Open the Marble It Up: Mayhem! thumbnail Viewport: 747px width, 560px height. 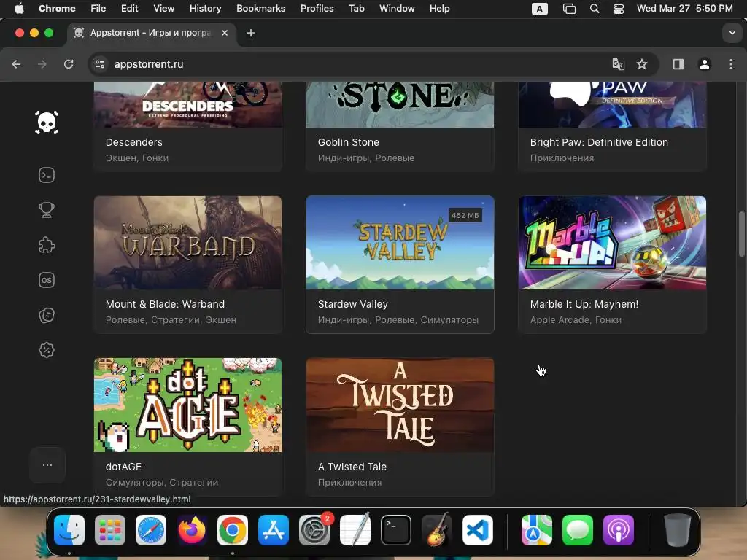pos(612,243)
